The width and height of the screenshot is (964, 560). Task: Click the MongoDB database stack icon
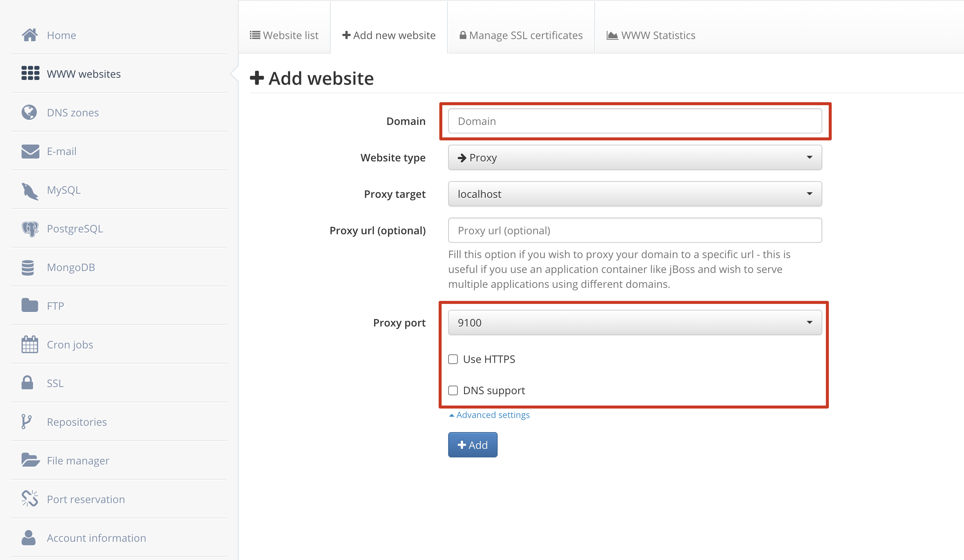28,267
